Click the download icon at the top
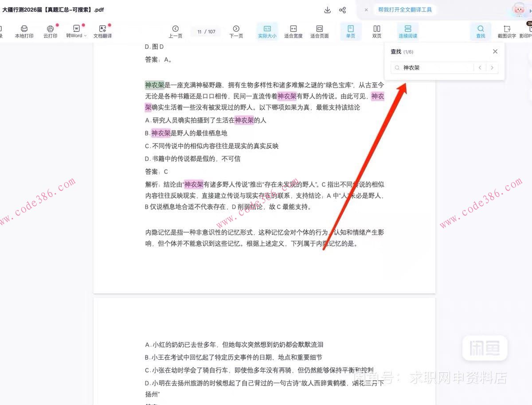 coord(327,9)
